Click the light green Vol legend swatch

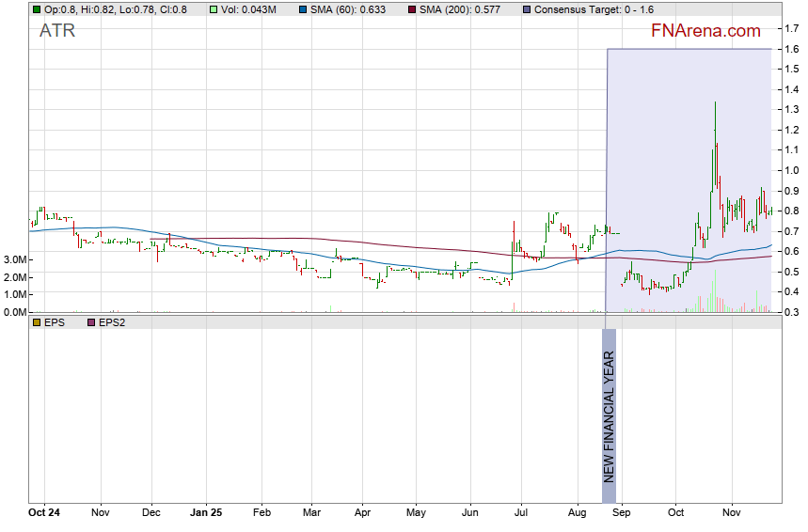pyautogui.click(x=212, y=9)
